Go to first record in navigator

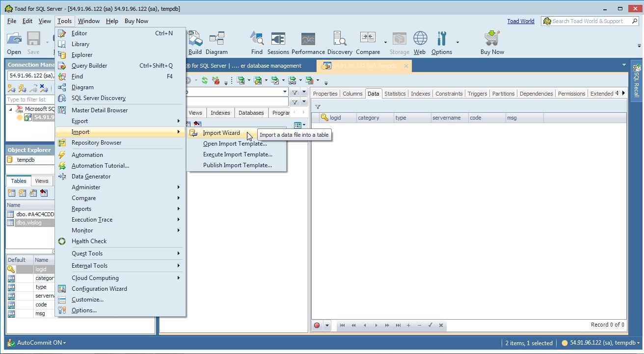coord(342,325)
